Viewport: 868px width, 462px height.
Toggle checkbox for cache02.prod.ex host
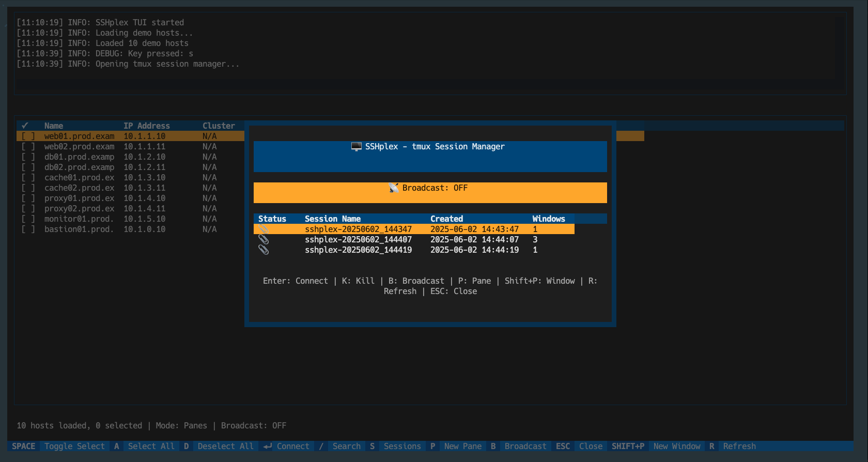pos(28,188)
